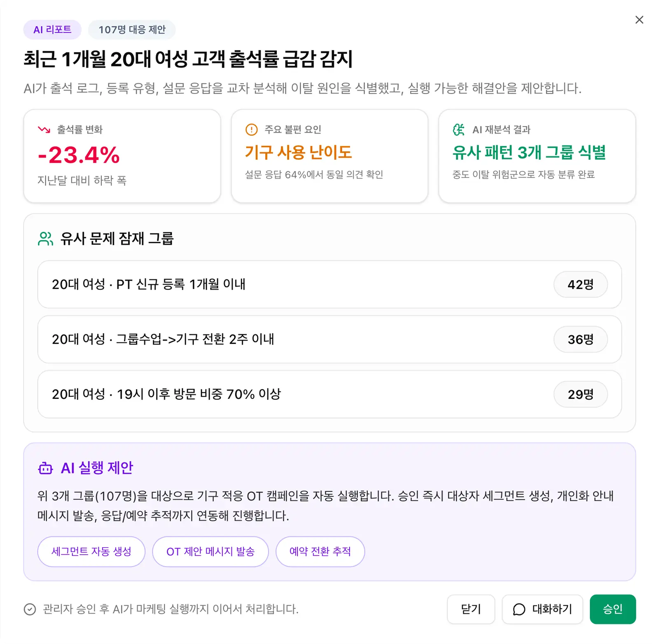Select the AI 리포트 badge
The image size is (659, 644).
click(52, 29)
